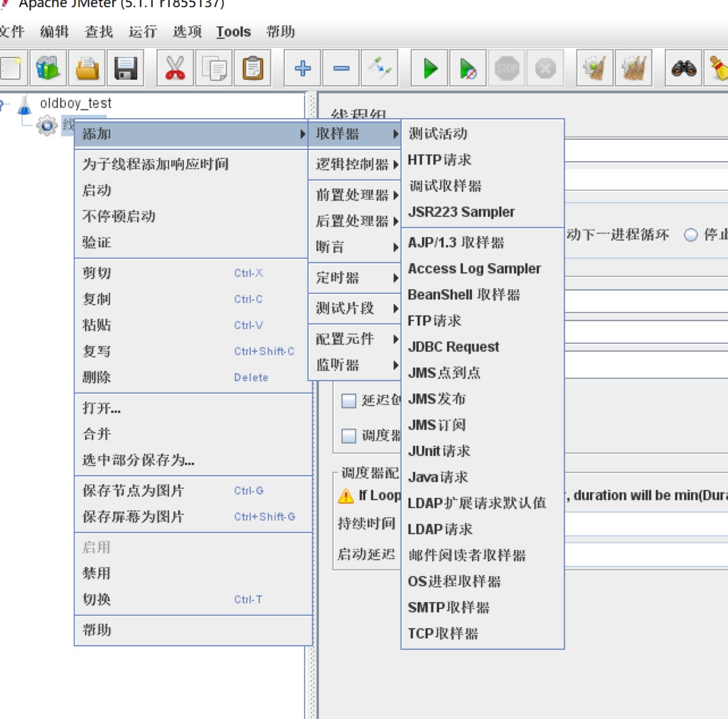Expand the 配置元件 submenu
This screenshot has width=728, height=719.
(x=354, y=339)
